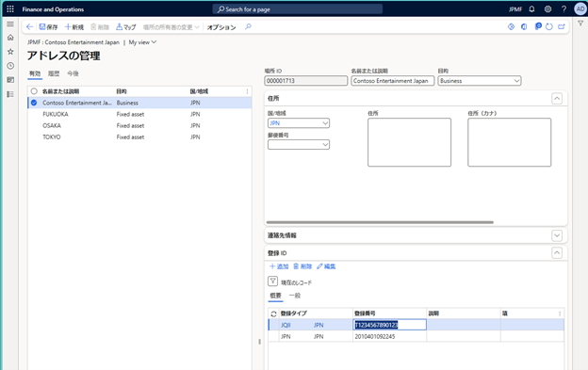Click the 登録タイプ column header
The image size is (588, 370).
pyautogui.click(x=294, y=314)
